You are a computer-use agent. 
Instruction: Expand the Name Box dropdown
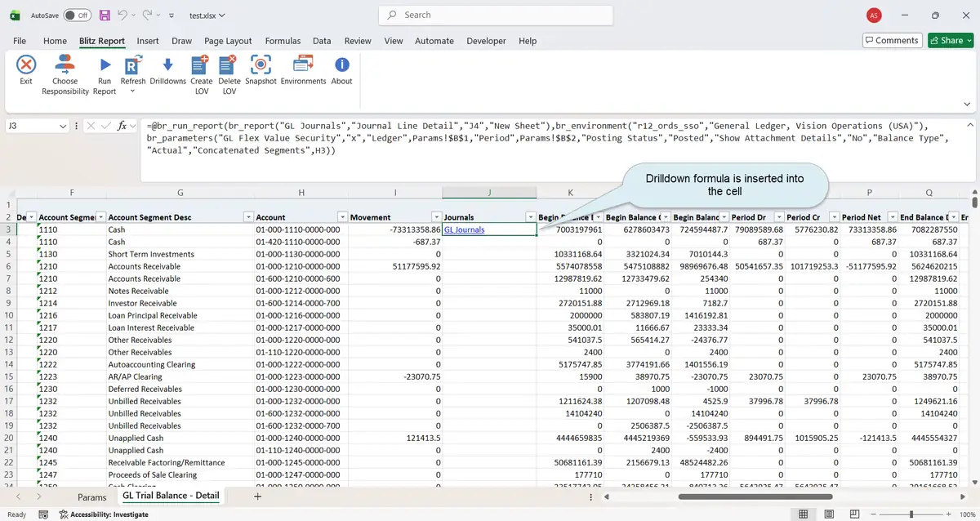tap(64, 127)
